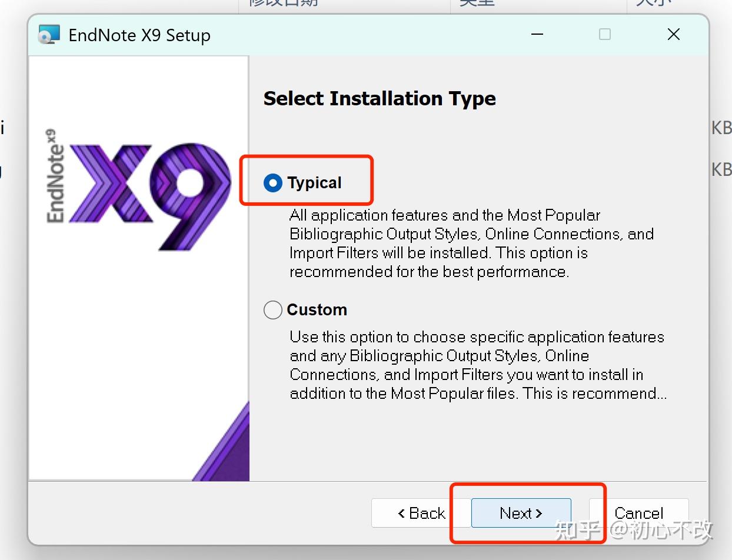Screen dimensions: 732x560
Task: Select the Custom installation option
Action: (272, 310)
